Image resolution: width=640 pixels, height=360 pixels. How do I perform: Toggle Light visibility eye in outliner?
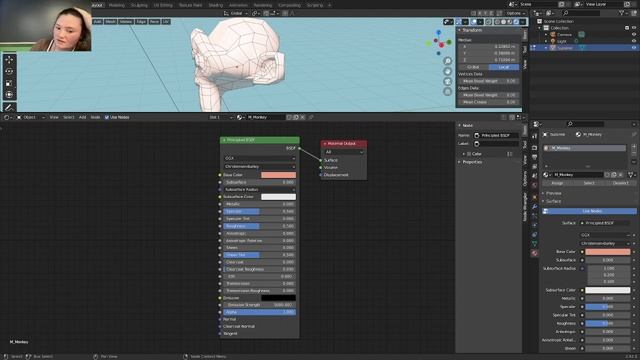coord(634,41)
